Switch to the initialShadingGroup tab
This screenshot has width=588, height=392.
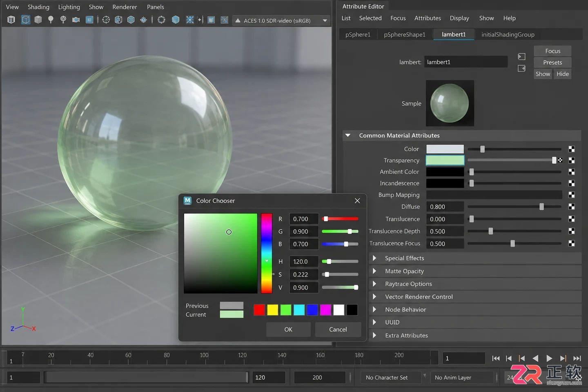[x=508, y=35]
